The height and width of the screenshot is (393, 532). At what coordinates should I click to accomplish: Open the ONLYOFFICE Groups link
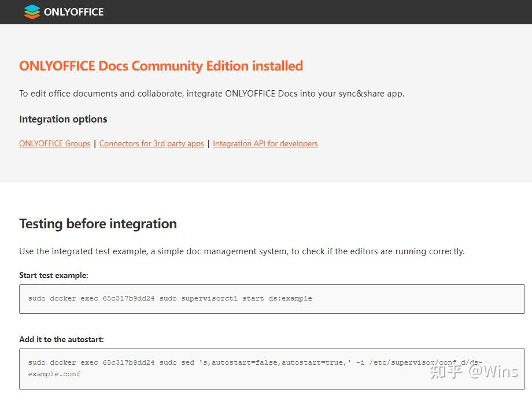pos(54,143)
